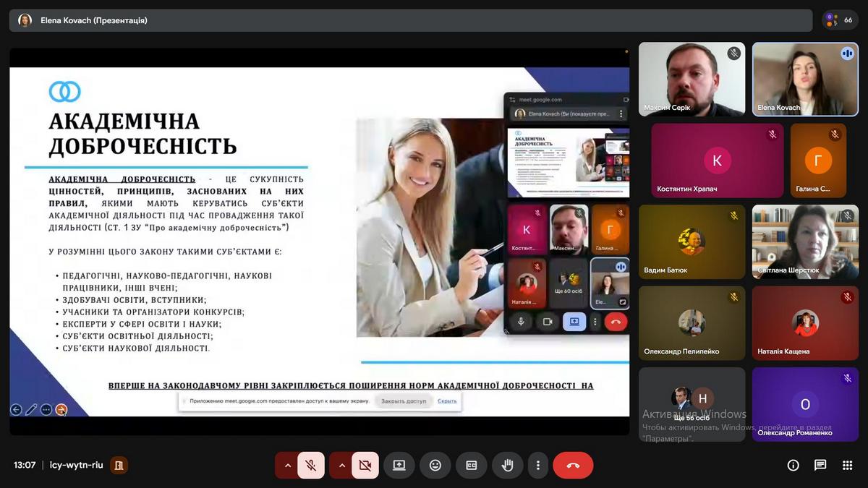This screenshot has height=488, width=868.
Task: Open meeting details info icon
Action: 793,465
